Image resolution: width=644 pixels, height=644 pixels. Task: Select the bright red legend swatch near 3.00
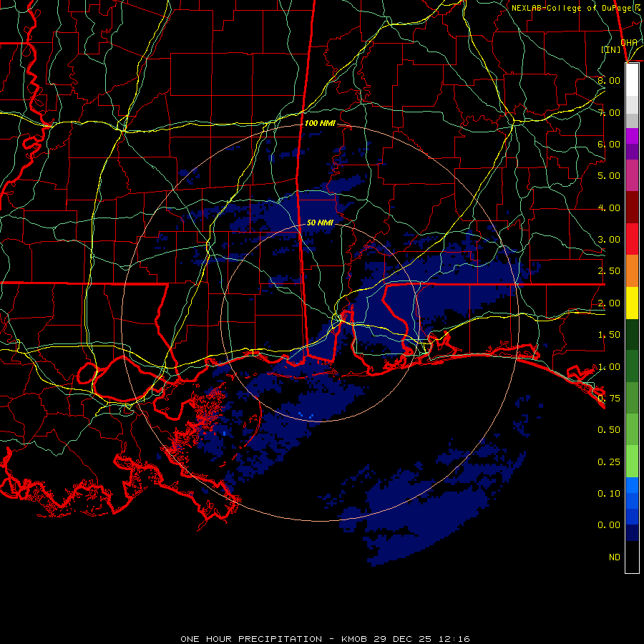(632, 239)
